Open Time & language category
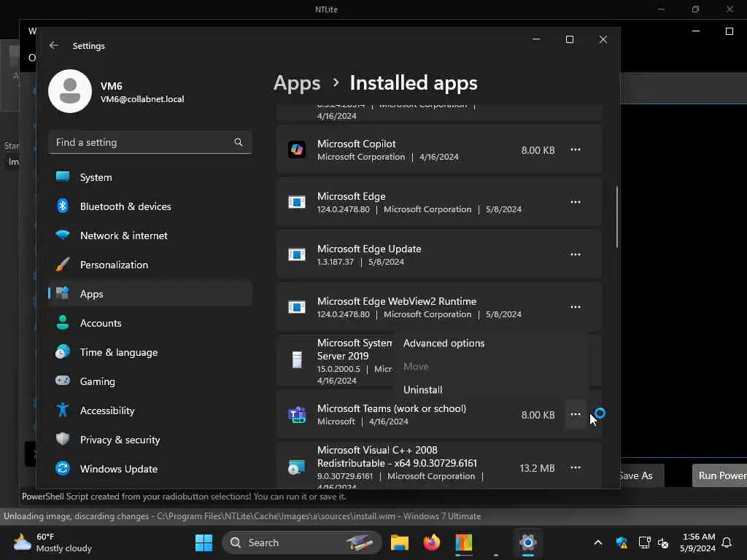This screenshot has height=560, width=747. click(150, 352)
